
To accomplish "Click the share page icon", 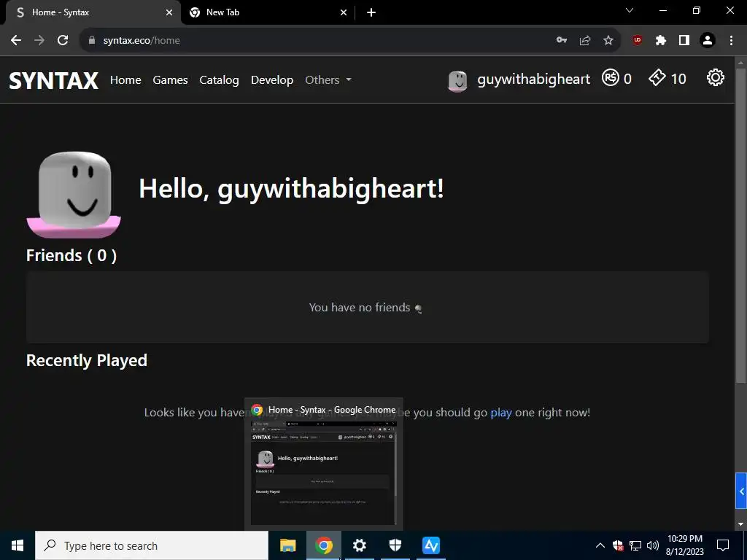I will (x=585, y=41).
